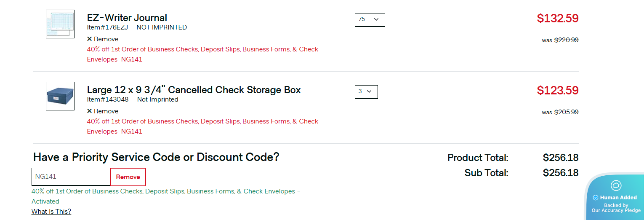Open the Cancelled Check Storage Box thumbnail

[x=60, y=96]
